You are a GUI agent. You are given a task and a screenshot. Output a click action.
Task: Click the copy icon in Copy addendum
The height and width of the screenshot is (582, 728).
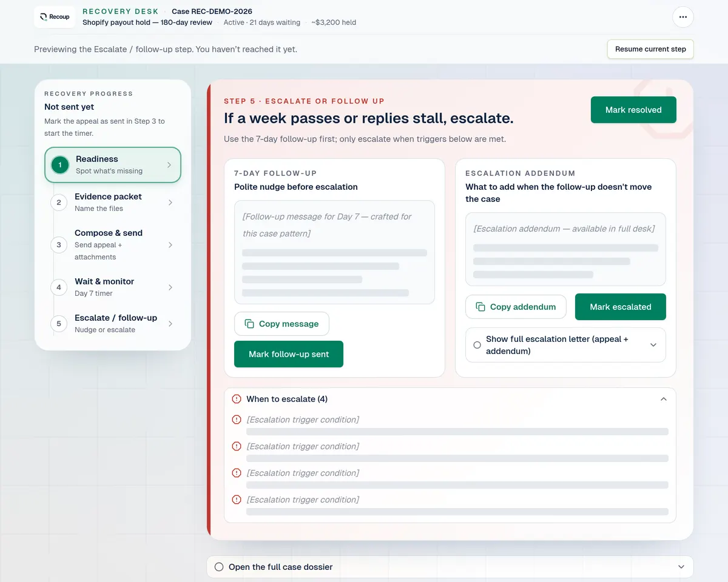480,307
